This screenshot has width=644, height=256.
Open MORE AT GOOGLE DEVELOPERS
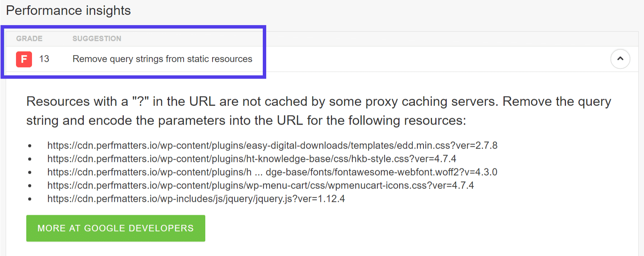point(115,228)
